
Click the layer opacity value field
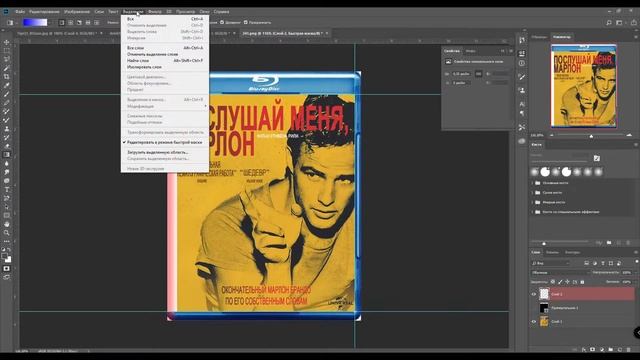tap(627, 272)
